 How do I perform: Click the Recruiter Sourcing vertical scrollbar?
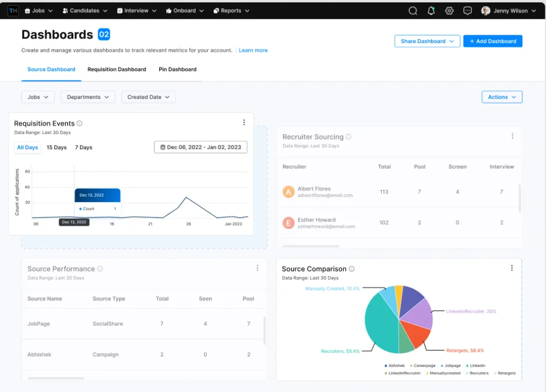pos(520,199)
